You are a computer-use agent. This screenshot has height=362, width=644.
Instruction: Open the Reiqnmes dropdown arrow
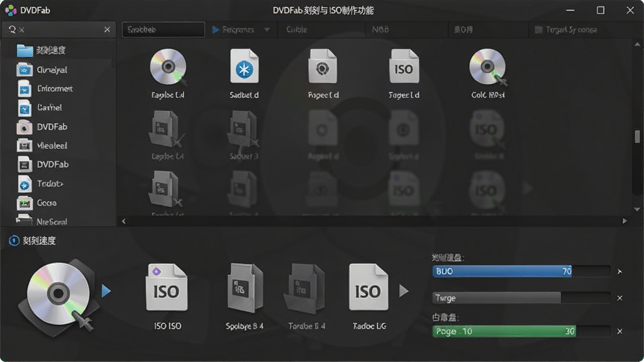267,30
